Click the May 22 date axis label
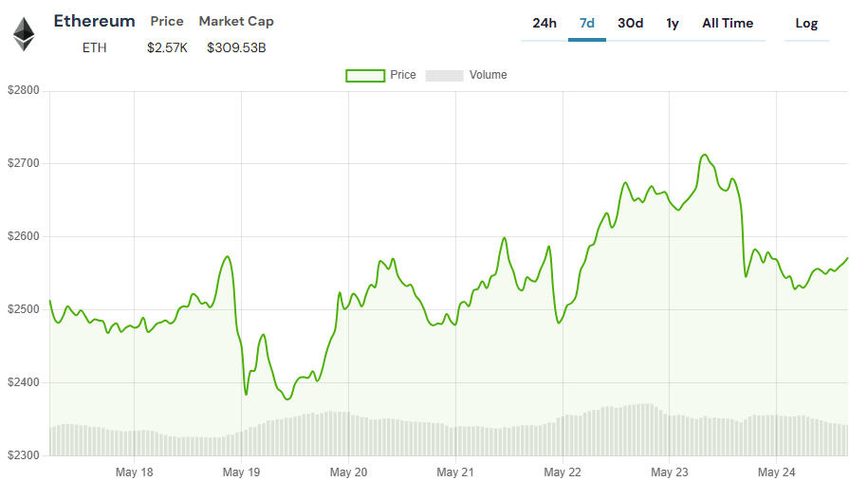The width and height of the screenshot is (868, 481). 563,472
